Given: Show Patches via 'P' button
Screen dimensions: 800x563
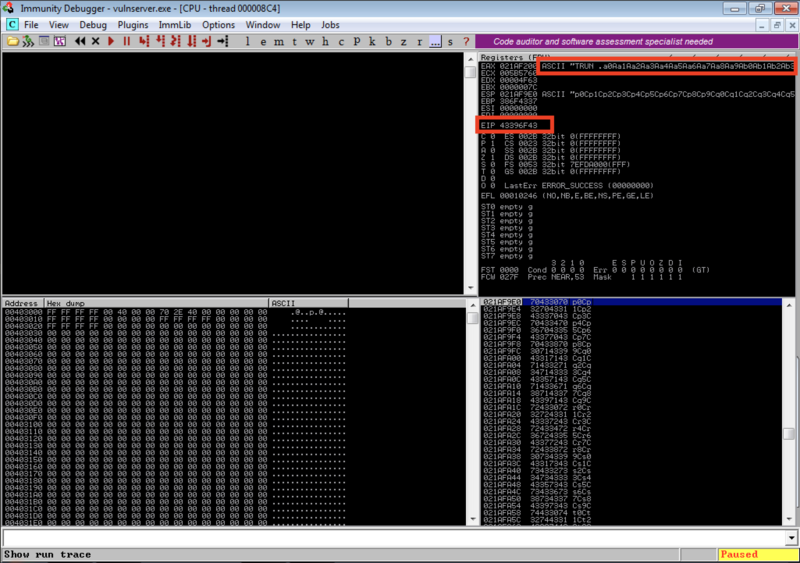Looking at the screenshot, I should [357, 42].
